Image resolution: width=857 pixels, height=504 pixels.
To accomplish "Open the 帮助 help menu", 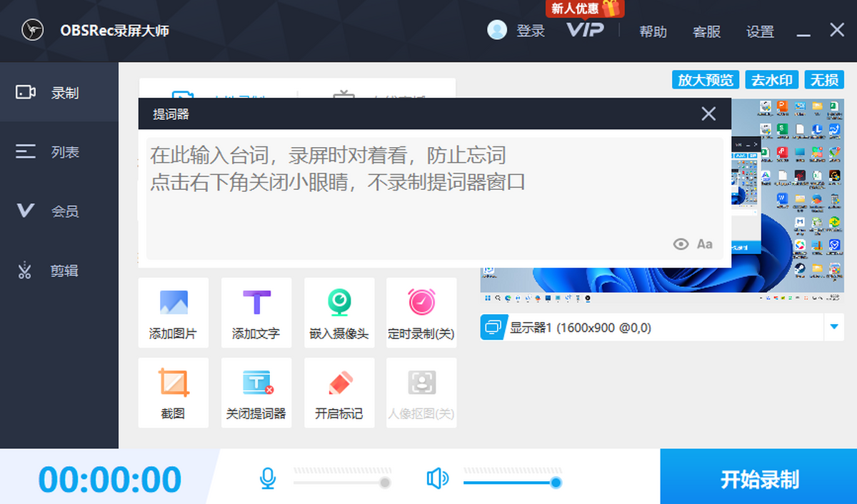I will 653,31.
